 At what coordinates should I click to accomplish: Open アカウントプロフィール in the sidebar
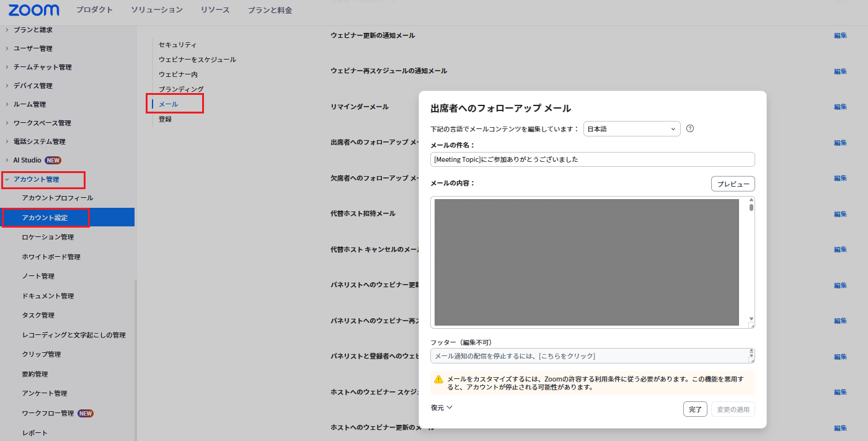click(57, 198)
